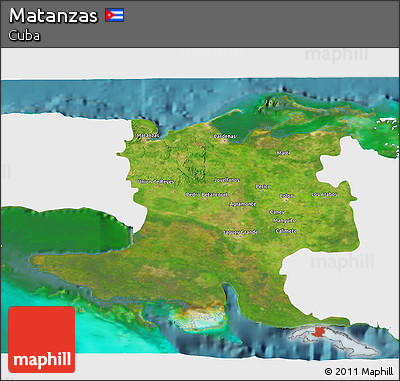This screenshot has height=381, width=400.
Task: Click the red maphill logo
Action: (x=42, y=340)
